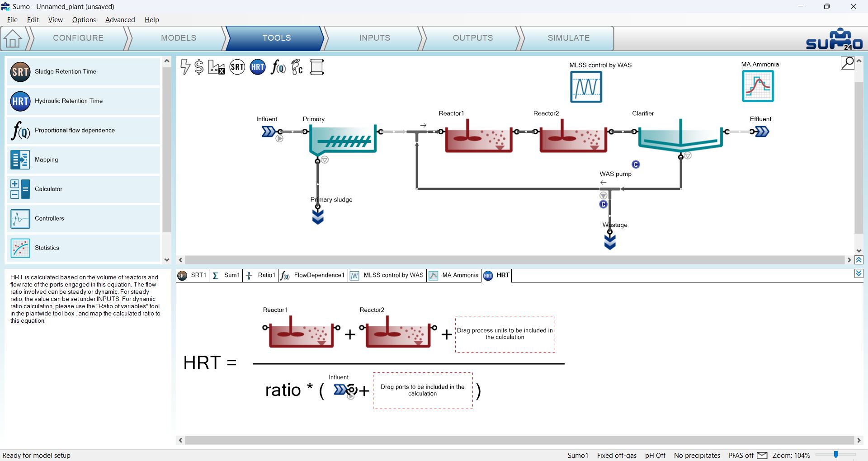Switch to the HRT tab

[x=497, y=275]
